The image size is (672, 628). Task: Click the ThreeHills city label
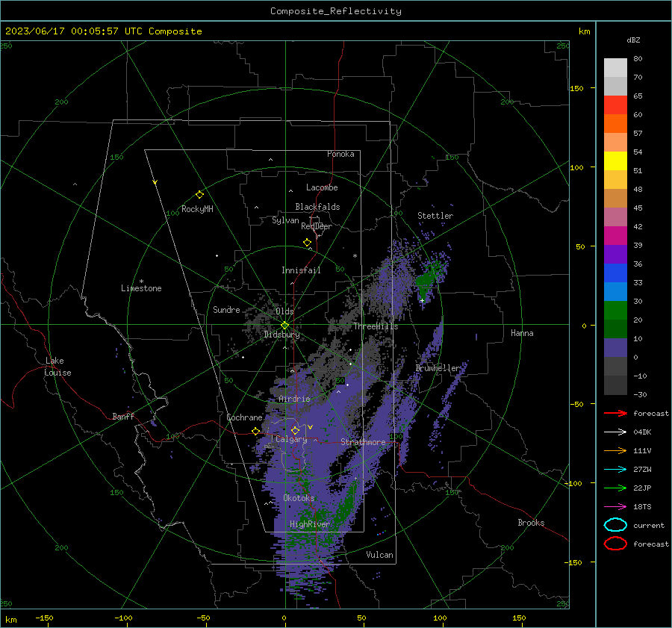coord(376,326)
